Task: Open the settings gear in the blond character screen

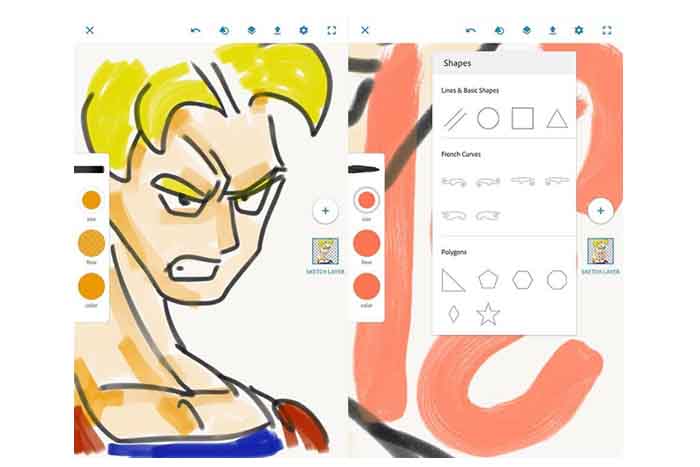Action: 304,30
